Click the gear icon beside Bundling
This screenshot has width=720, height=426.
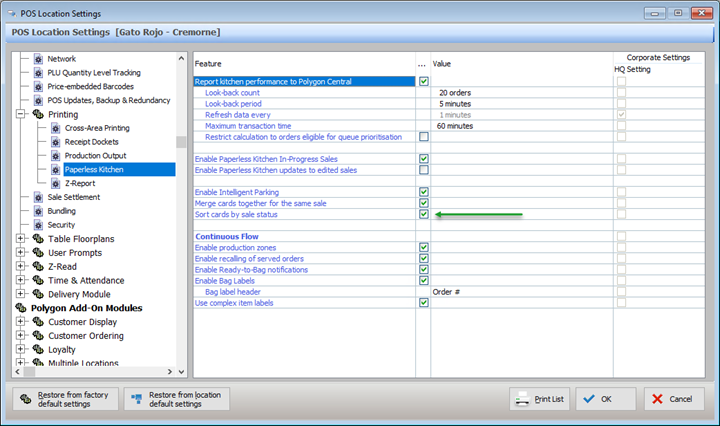point(38,211)
